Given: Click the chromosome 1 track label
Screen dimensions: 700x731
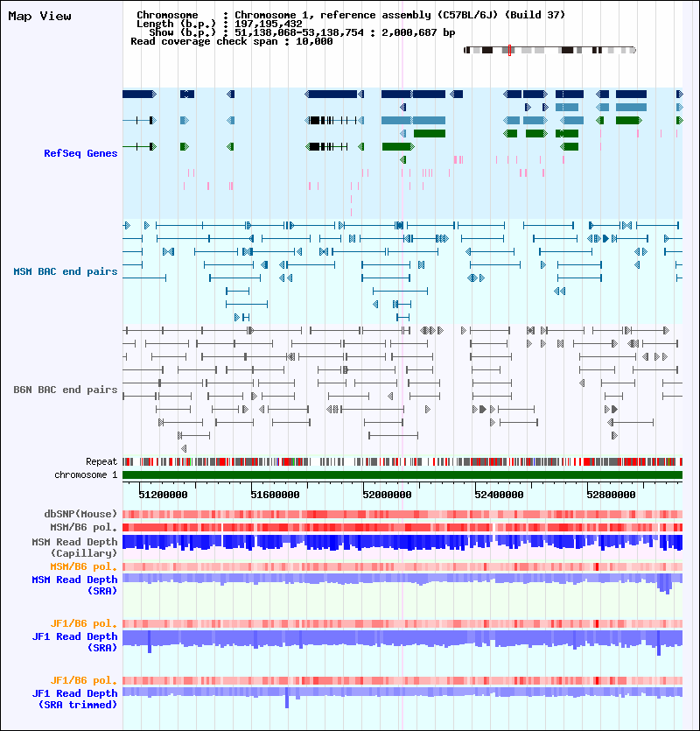Looking at the screenshot, I should [x=86, y=474].
